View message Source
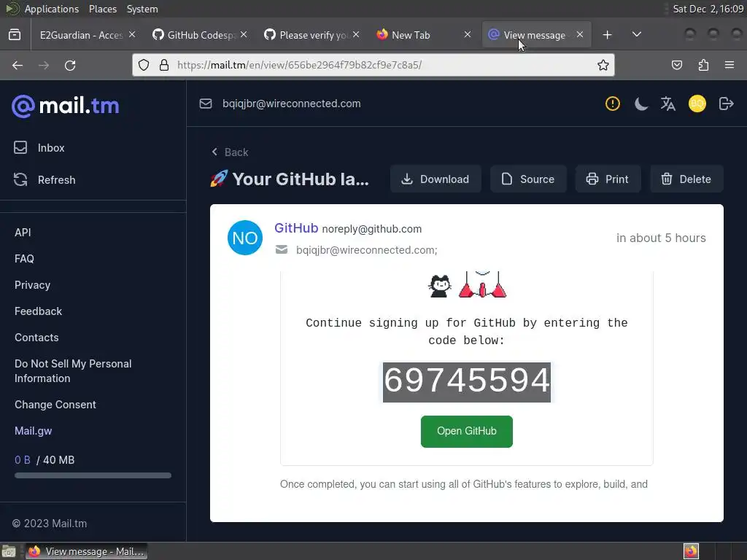The image size is (747, 560). pyautogui.click(x=528, y=179)
